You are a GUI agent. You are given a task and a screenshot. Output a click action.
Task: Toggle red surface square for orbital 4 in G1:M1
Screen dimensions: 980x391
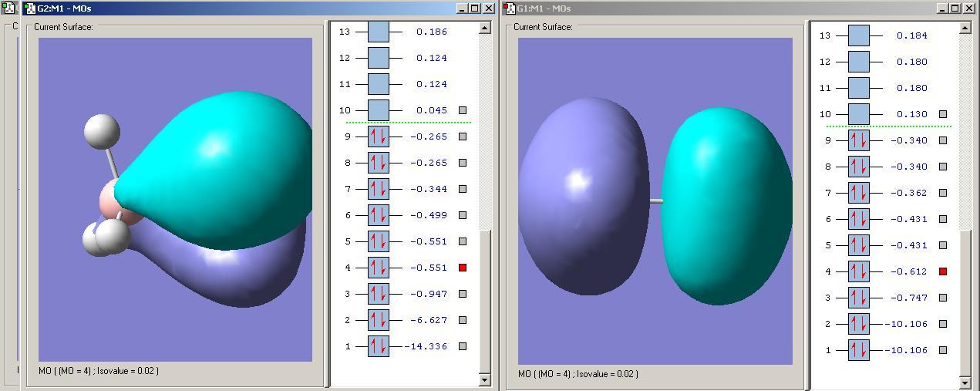pyautogui.click(x=943, y=271)
